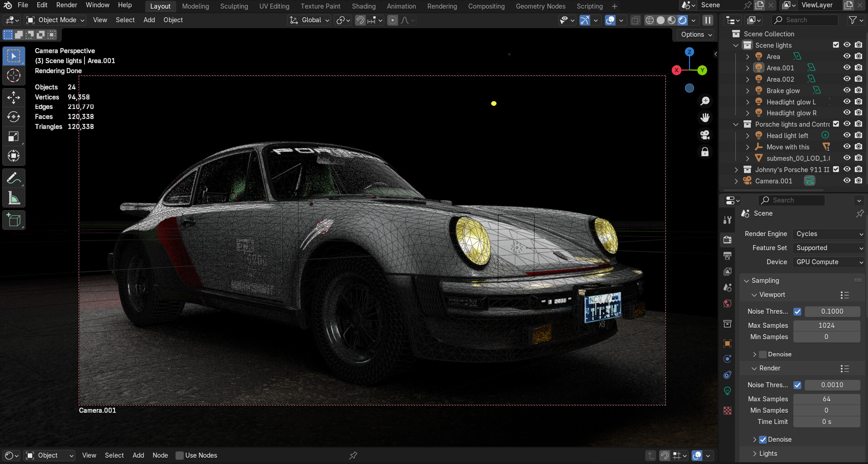Open the Object Mode dropdown
Screen dimensions: 868x464
tap(55, 20)
